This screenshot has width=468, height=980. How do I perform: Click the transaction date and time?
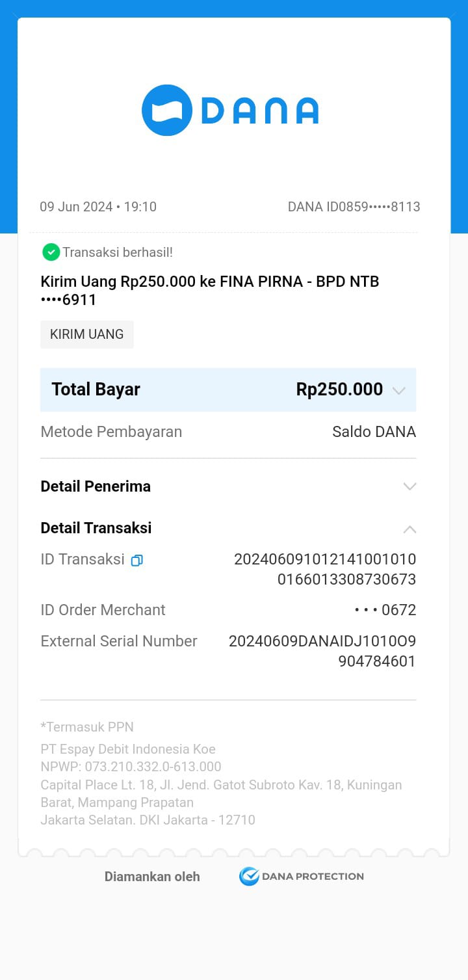click(x=98, y=207)
